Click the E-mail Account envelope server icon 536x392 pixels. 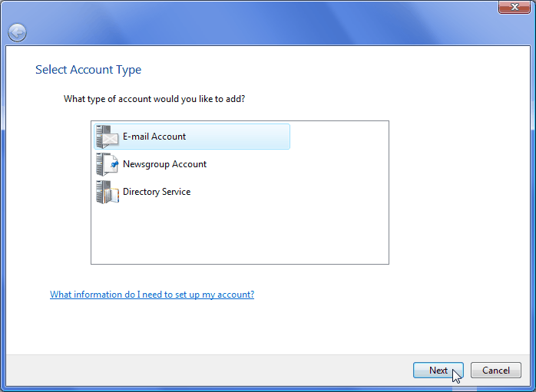(108, 137)
